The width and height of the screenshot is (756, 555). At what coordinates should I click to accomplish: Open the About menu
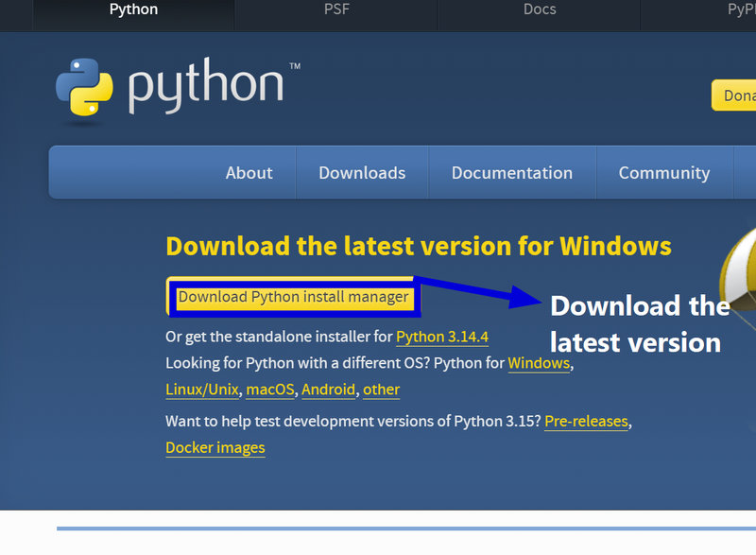click(x=249, y=173)
